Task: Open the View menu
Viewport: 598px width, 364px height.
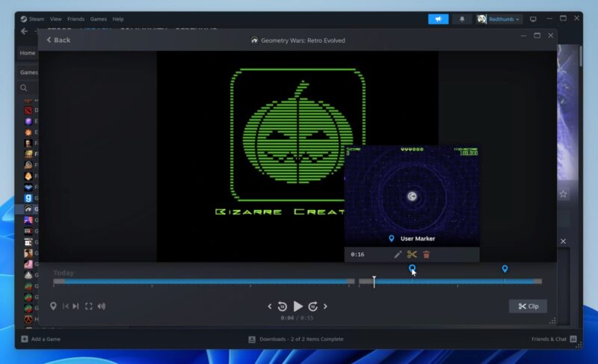Action: 55,19
